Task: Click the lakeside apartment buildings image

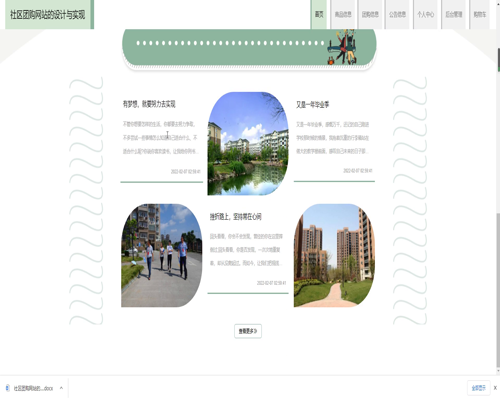Action: tap(248, 143)
